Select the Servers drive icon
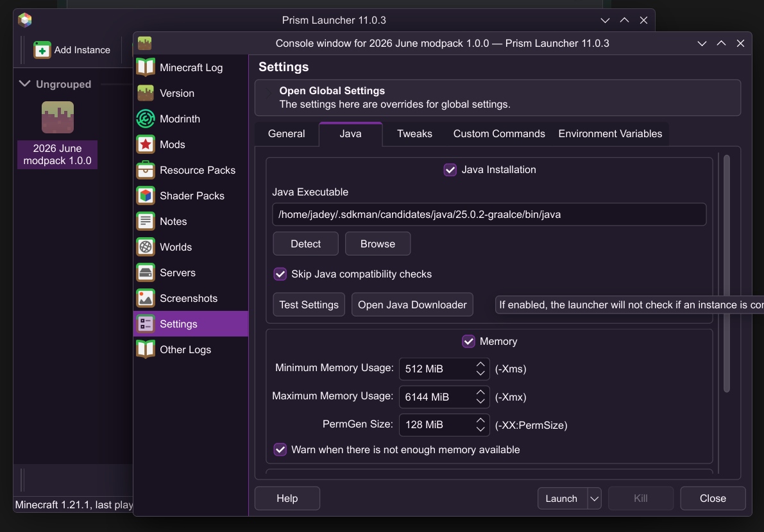 145,272
